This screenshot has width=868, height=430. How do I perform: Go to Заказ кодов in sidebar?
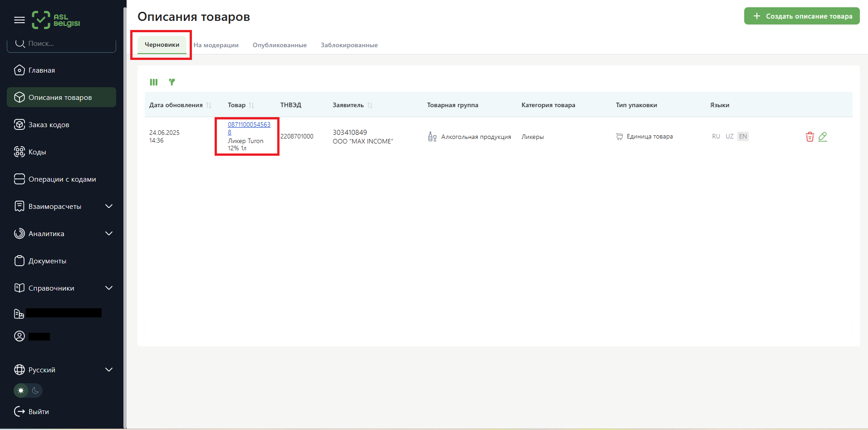[x=49, y=124]
